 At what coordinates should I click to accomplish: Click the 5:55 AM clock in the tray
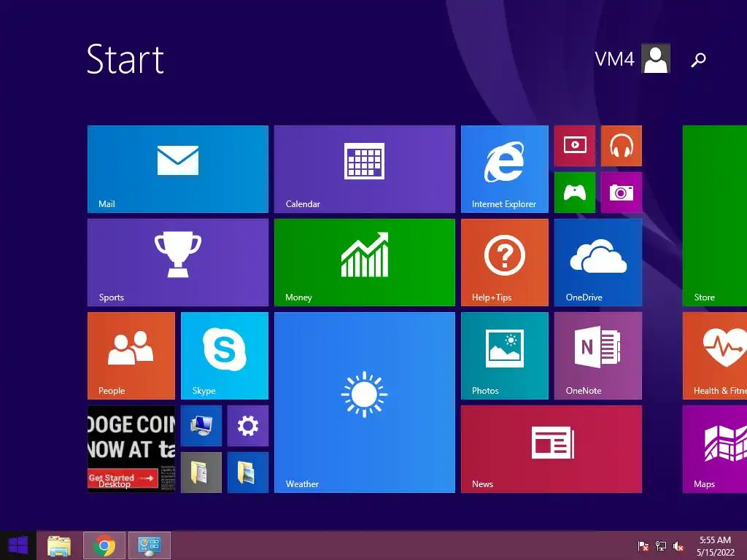pyautogui.click(x=715, y=540)
